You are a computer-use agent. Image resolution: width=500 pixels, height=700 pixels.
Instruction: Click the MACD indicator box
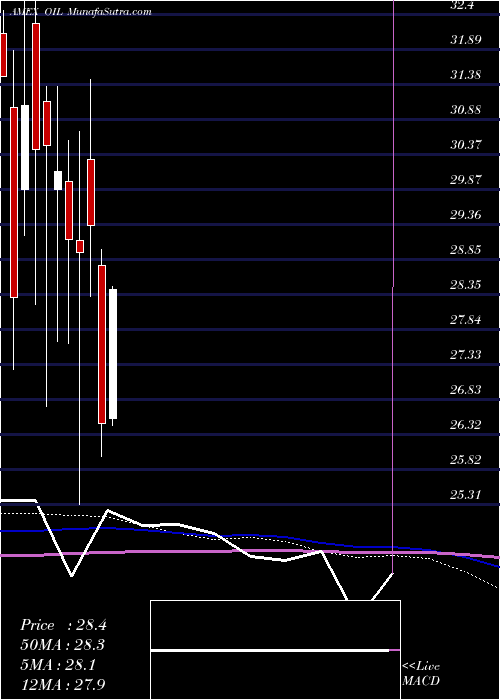[275, 650]
